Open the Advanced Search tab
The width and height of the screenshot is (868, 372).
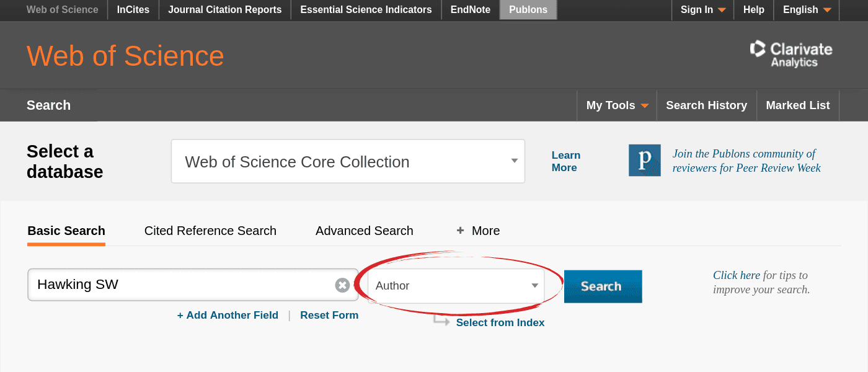364,230
